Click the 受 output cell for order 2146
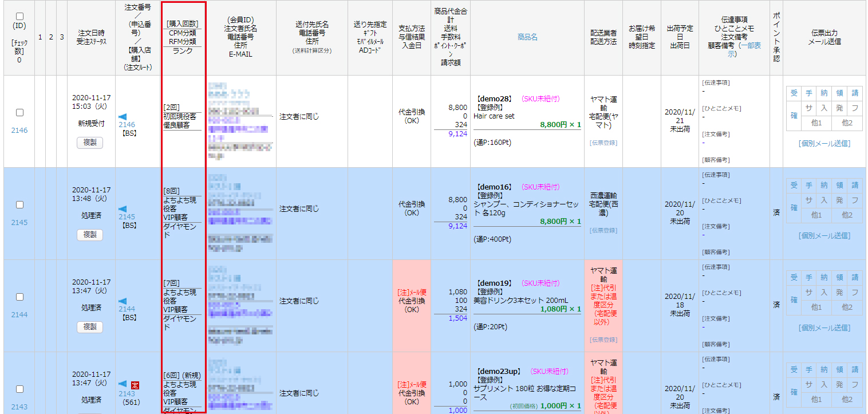868x414 pixels. click(x=794, y=93)
